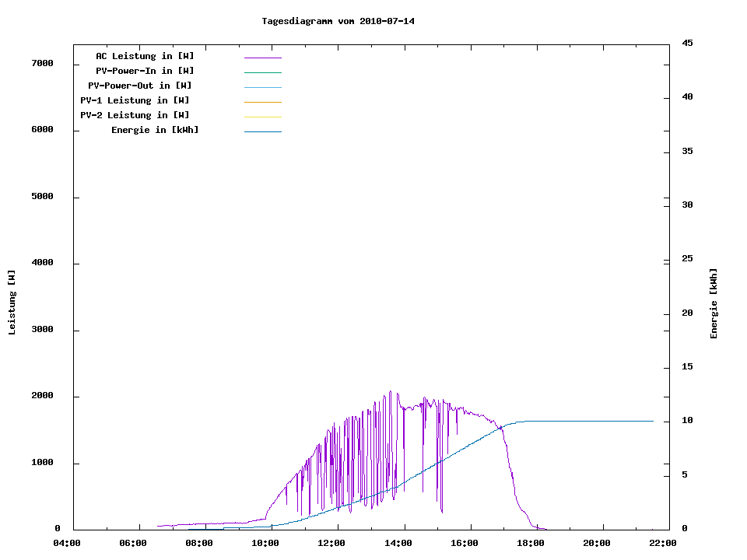Click the 7000 value on the left axis
Screen dimensions: 747x560
point(42,64)
